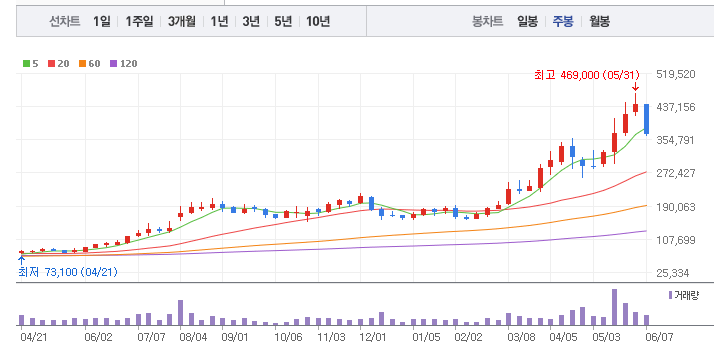This screenshot has width=714, height=362.
Task: Click the 107,699 price axis value
Action: pos(676,240)
